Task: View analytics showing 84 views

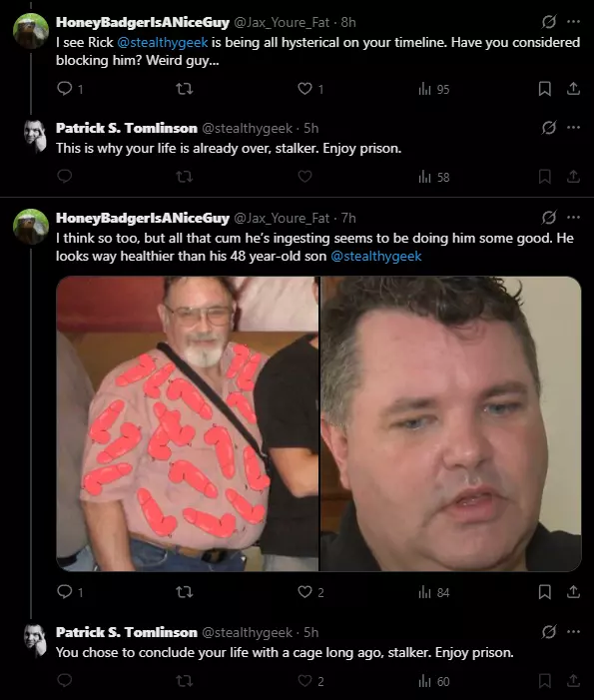Action: (434, 593)
